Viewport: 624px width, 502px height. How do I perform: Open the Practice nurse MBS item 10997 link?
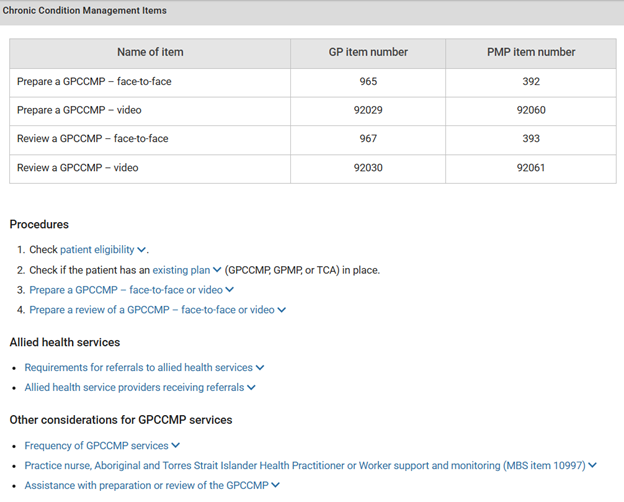[310, 466]
